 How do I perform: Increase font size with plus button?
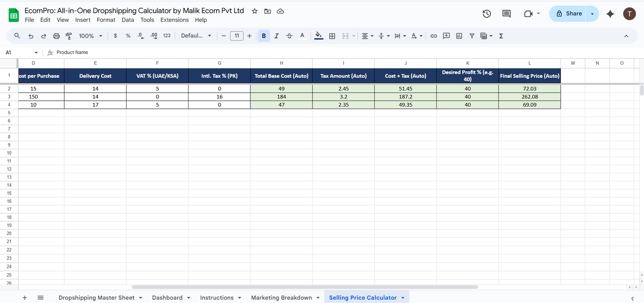pyautogui.click(x=249, y=36)
